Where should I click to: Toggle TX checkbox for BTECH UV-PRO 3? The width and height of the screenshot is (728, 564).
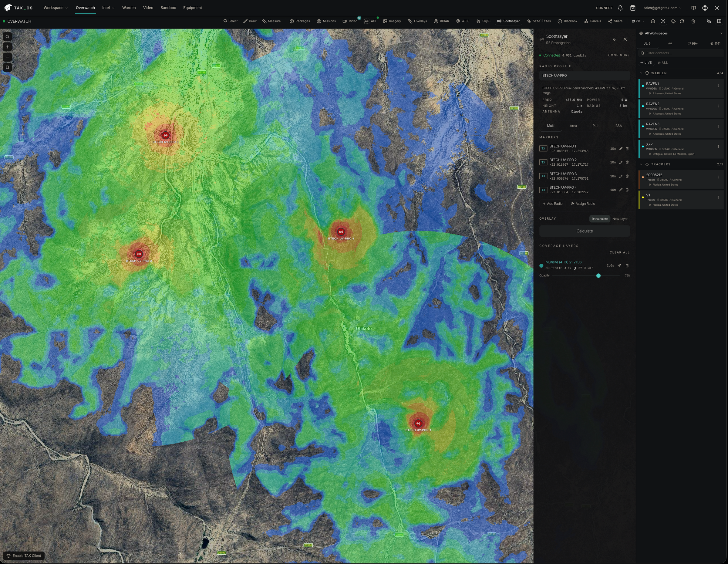[543, 176]
